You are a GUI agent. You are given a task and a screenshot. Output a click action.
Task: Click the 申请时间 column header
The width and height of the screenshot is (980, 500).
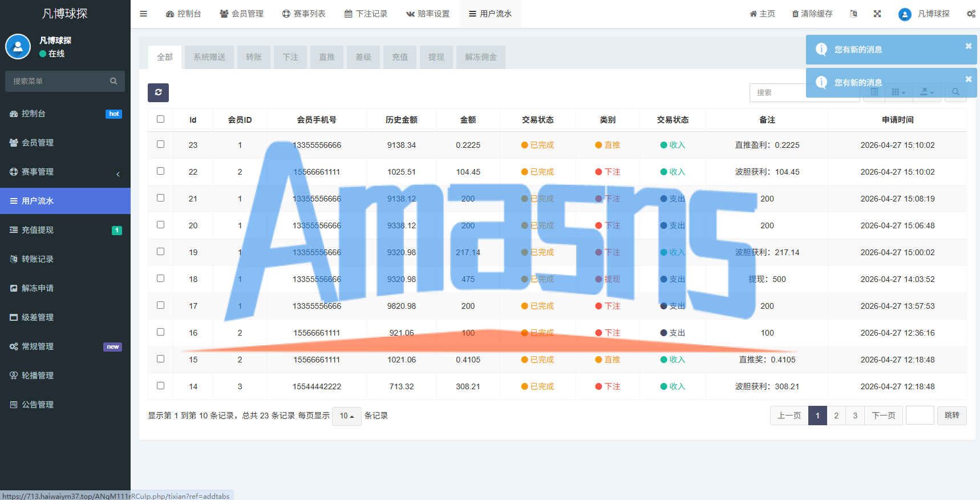point(898,120)
